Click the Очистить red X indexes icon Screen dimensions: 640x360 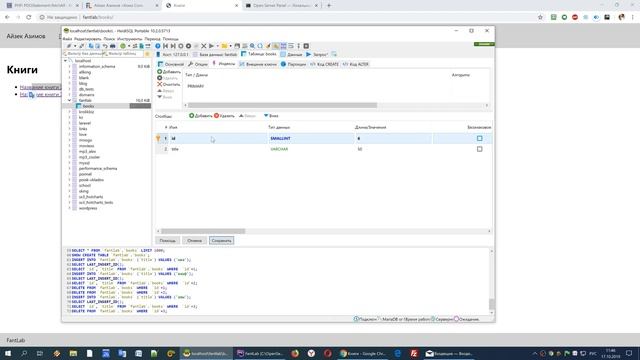[160, 84]
